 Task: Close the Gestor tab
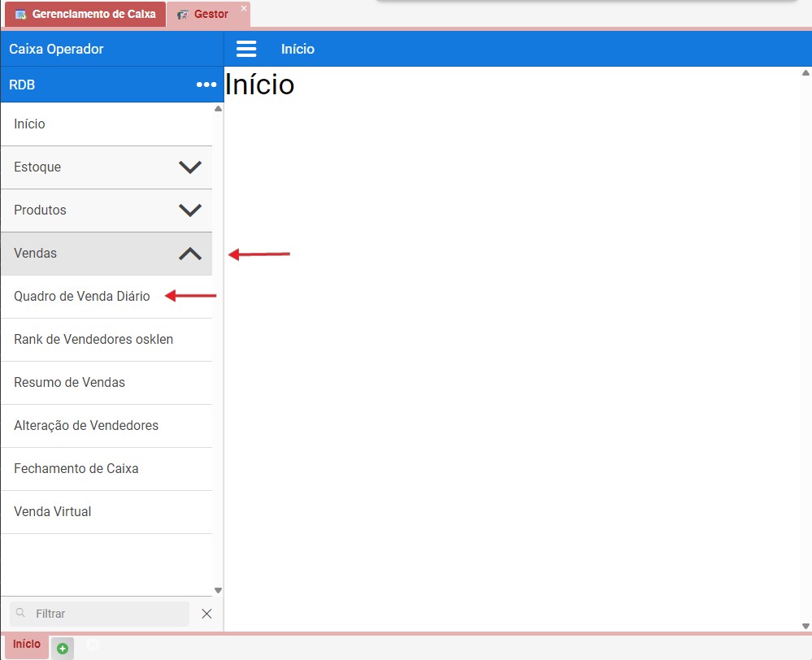[x=243, y=8]
